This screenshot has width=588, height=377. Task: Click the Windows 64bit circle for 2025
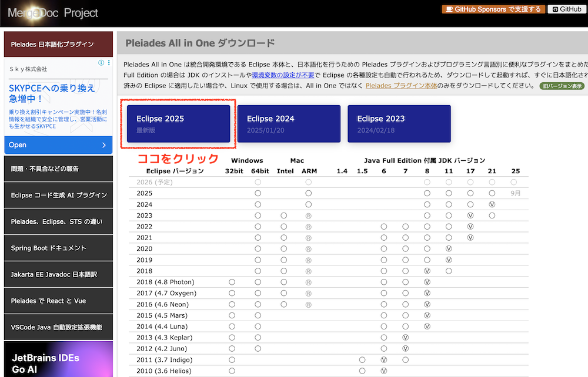[258, 193]
